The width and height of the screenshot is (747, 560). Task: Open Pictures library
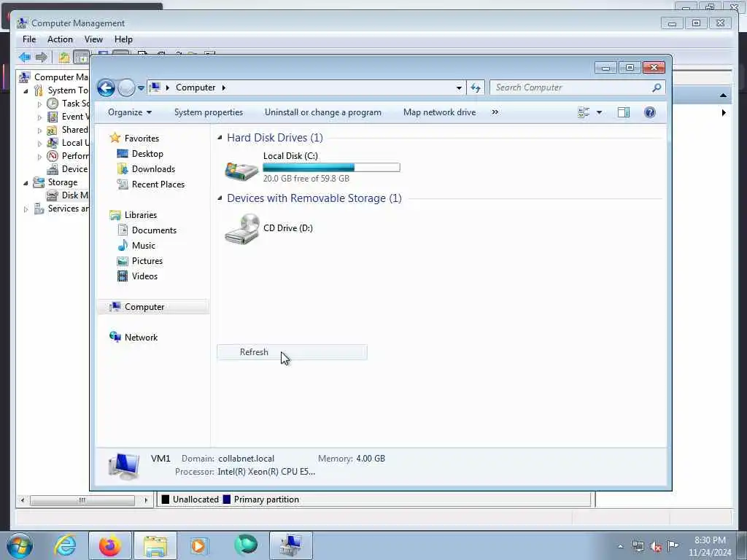pos(147,261)
